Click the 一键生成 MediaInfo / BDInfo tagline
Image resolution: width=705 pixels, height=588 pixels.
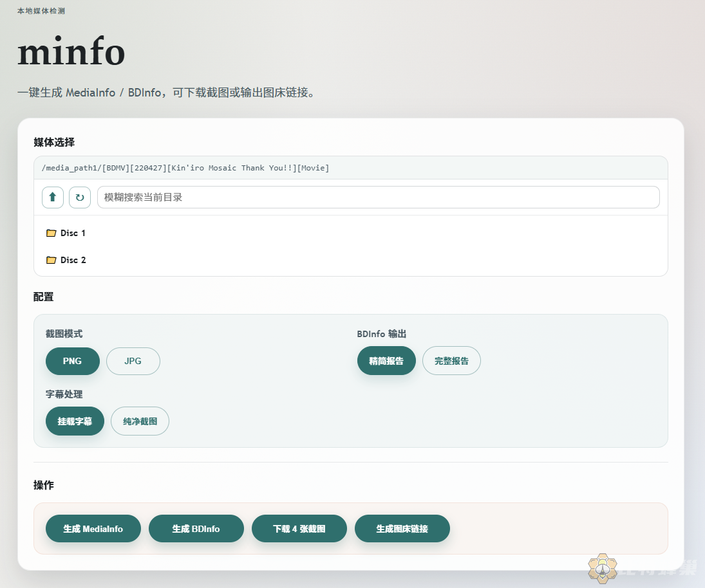(167, 93)
